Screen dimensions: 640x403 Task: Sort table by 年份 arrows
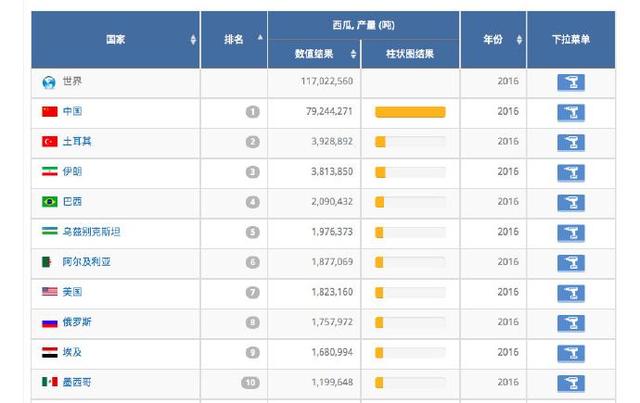[519, 40]
